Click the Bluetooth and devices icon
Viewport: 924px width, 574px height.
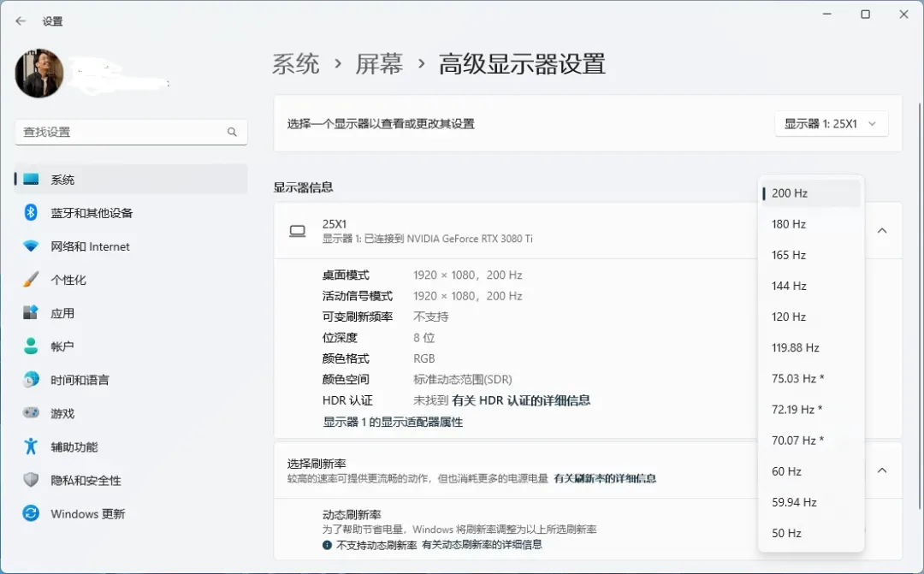[31, 212]
